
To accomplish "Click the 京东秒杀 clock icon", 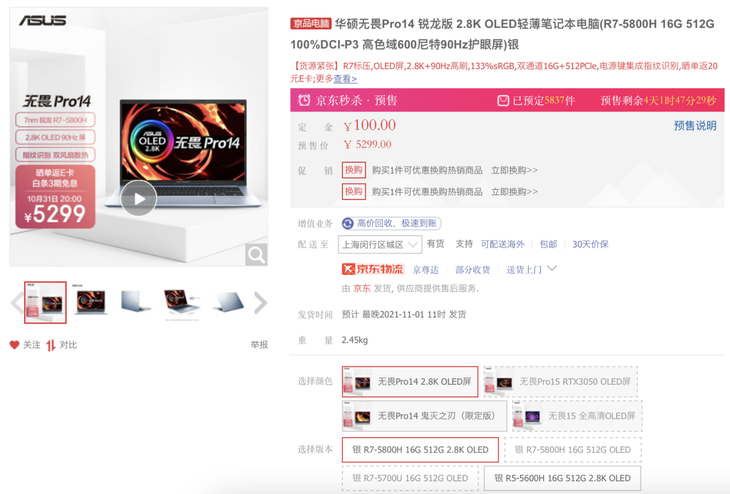I will (x=304, y=100).
